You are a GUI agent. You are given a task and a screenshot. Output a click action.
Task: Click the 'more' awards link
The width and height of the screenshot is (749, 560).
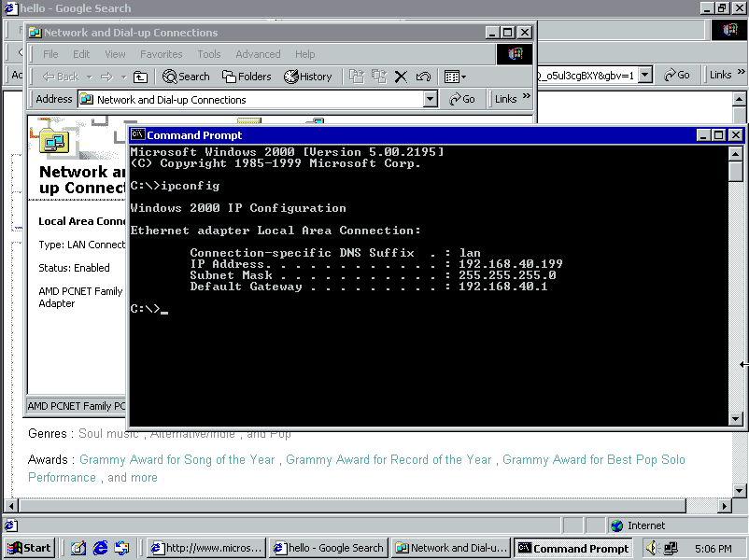(143, 478)
